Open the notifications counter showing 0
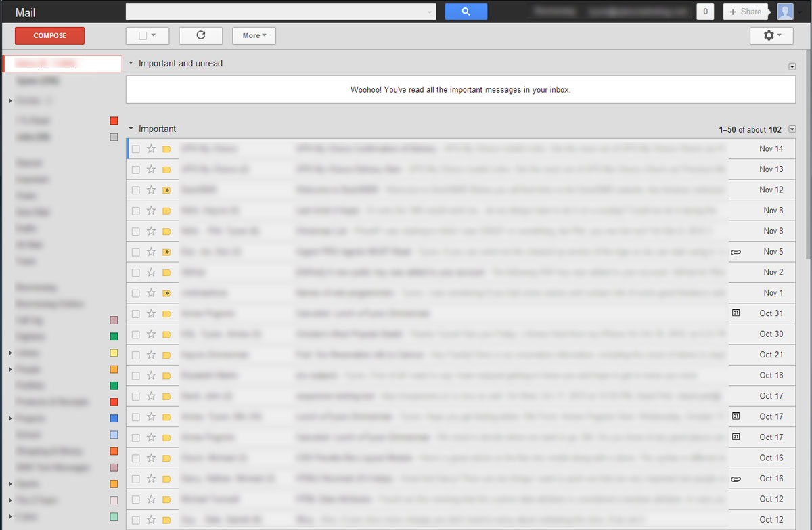Screen dimensions: 812x530 [x=706, y=12]
